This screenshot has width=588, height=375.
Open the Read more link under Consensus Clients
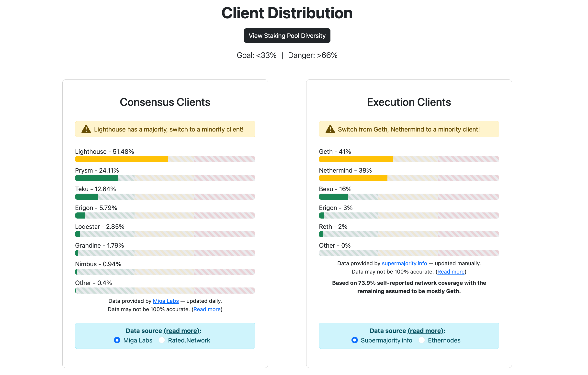207,309
